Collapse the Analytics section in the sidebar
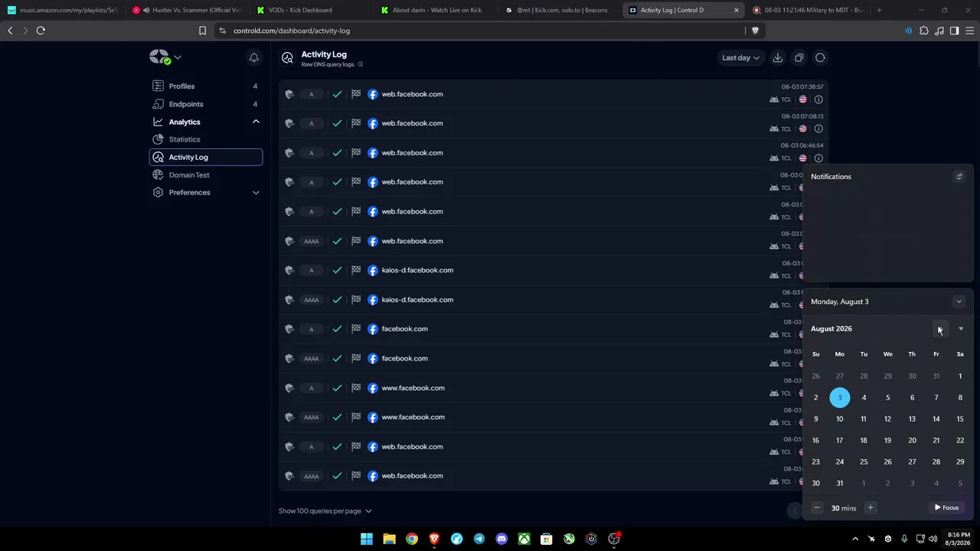Screen dimensions: 980x551 (256, 122)
